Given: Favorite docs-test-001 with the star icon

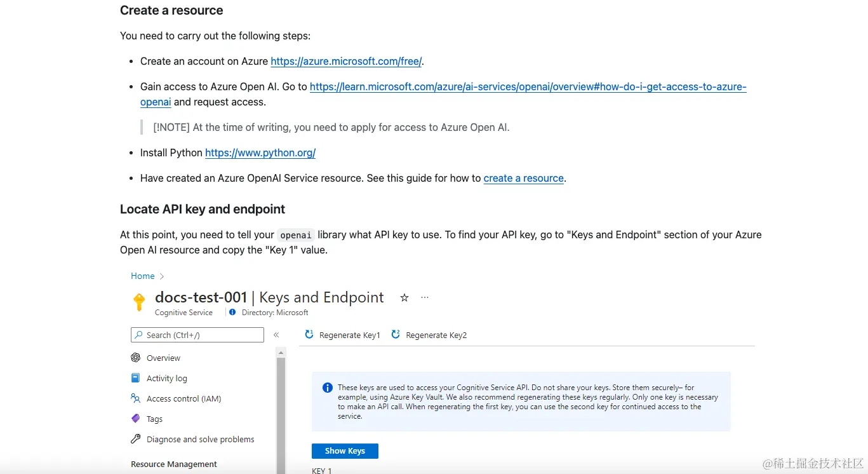Looking at the screenshot, I should 404,297.
